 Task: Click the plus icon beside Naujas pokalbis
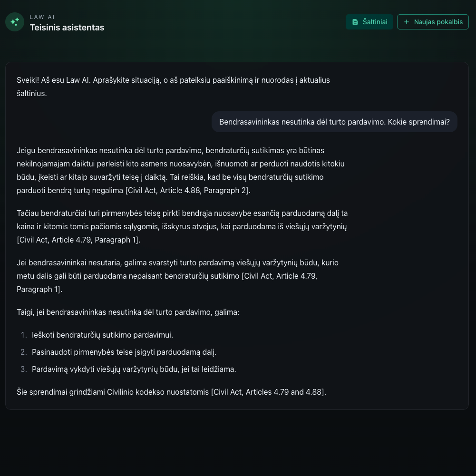pyautogui.click(x=407, y=22)
